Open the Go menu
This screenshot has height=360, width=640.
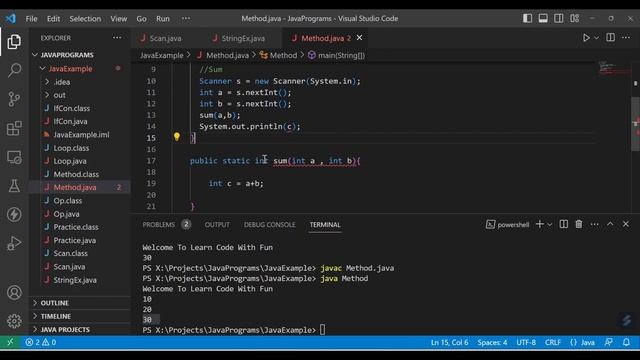pyautogui.click(x=141, y=19)
